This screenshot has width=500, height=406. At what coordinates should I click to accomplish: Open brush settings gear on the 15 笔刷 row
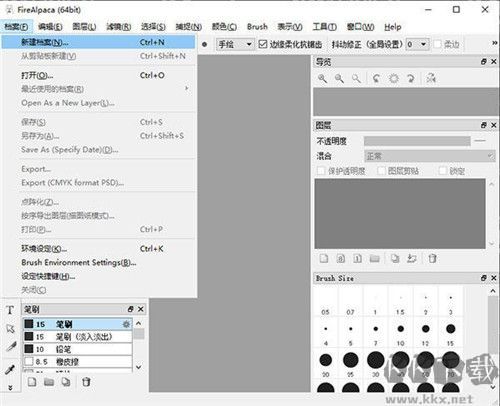click(126, 324)
